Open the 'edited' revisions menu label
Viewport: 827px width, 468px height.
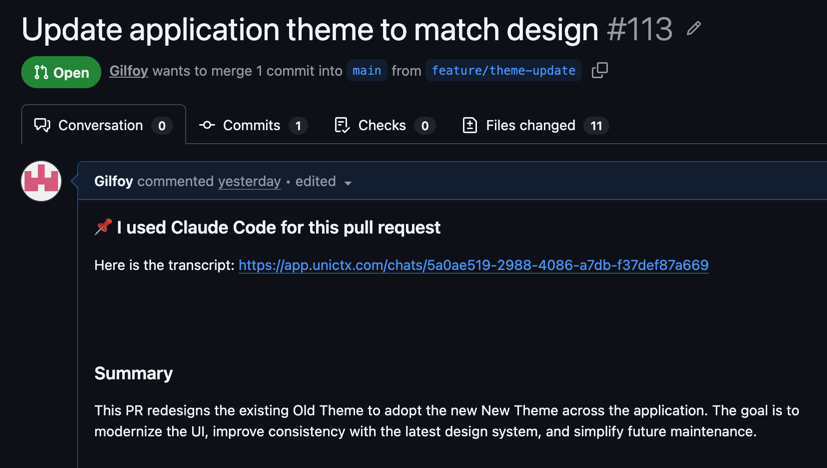pyautogui.click(x=315, y=182)
